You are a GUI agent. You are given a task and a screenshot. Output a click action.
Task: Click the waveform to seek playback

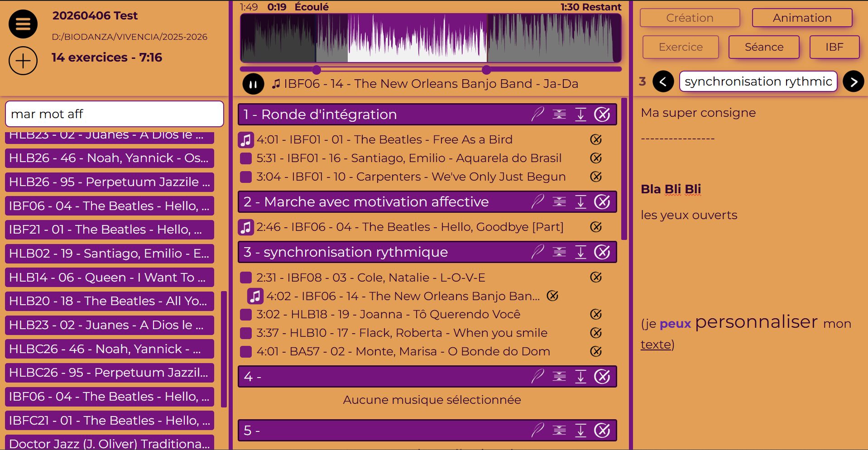pos(430,38)
